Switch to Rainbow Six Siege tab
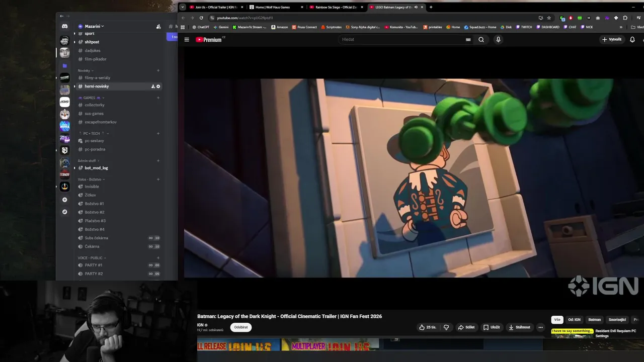The height and width of the screenshot is (362, 644). pyautogui.click(x=336, y=7)
